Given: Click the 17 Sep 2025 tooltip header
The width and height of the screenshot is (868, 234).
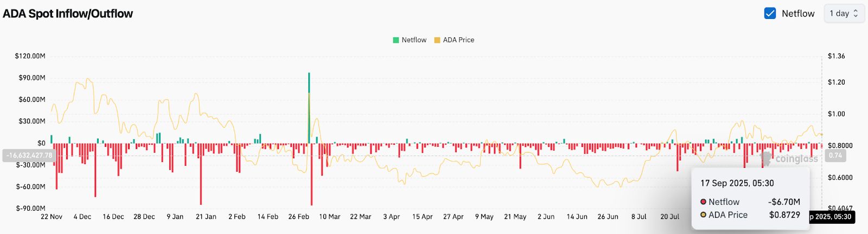Looking at the screenshot, I should click(x=737, y=183).
